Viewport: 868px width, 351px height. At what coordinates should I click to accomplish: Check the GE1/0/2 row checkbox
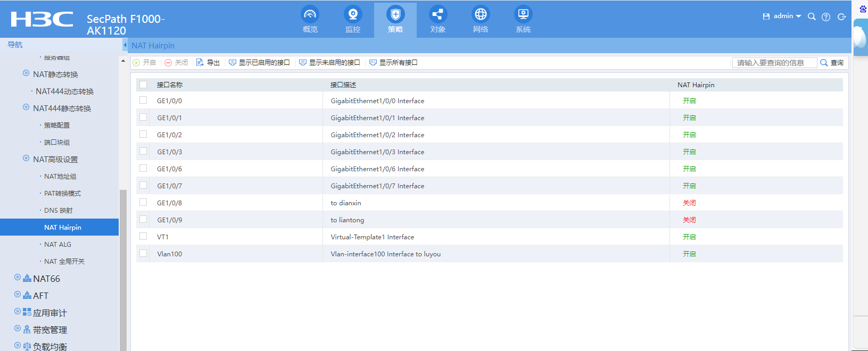143,134
